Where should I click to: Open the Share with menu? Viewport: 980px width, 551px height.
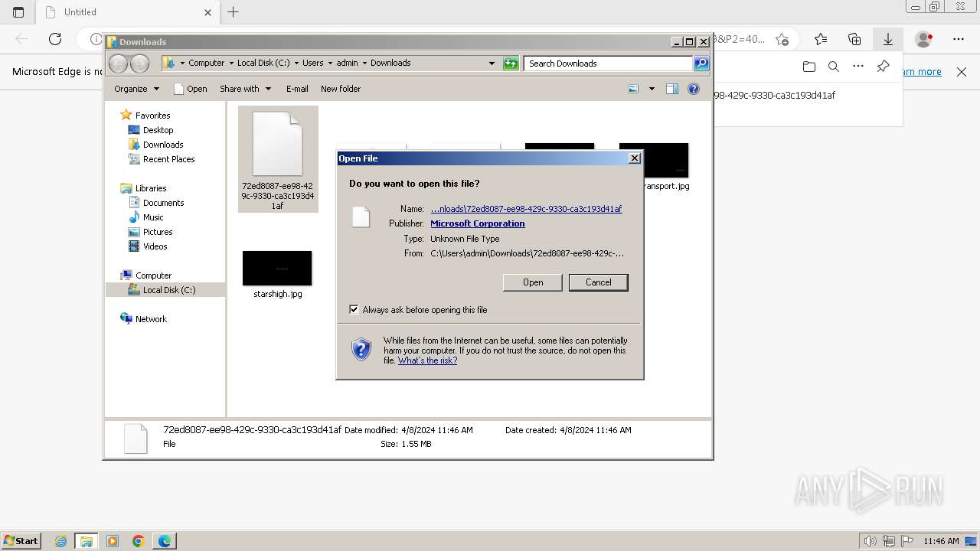click(245, 89)
